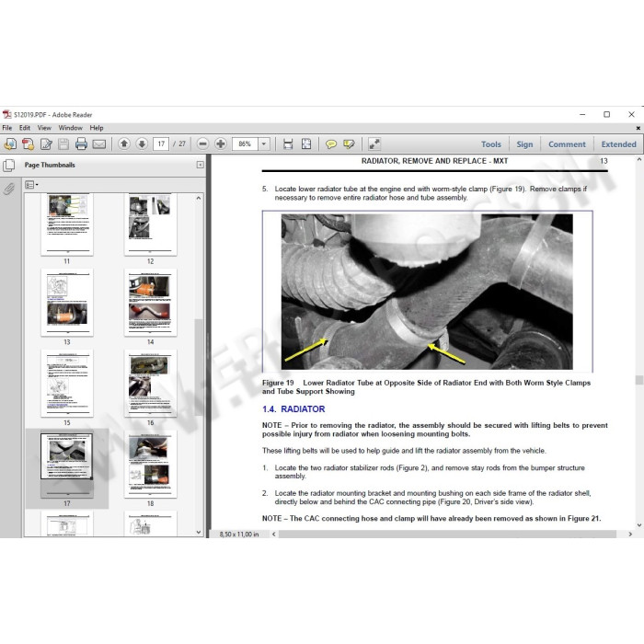Go to next page with down arrow

click(x=142, y=144)
